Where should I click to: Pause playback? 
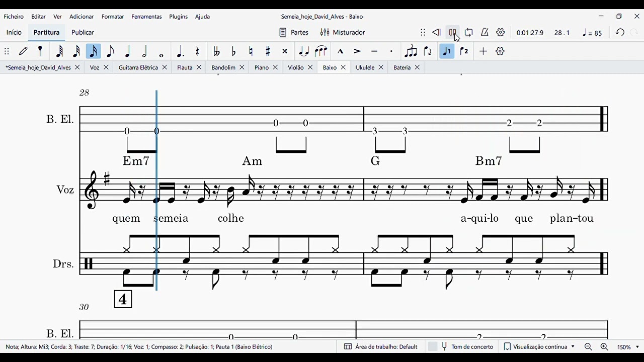(452, 32)
